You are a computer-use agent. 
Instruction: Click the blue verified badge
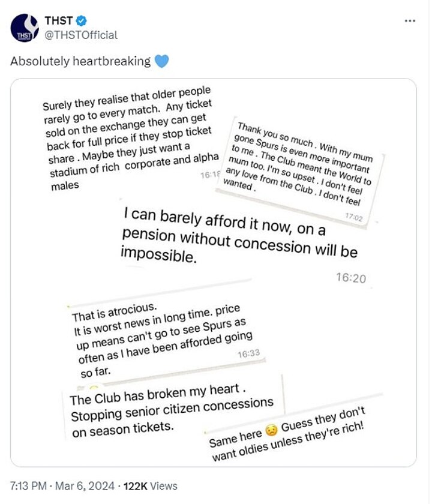[81, 21]
